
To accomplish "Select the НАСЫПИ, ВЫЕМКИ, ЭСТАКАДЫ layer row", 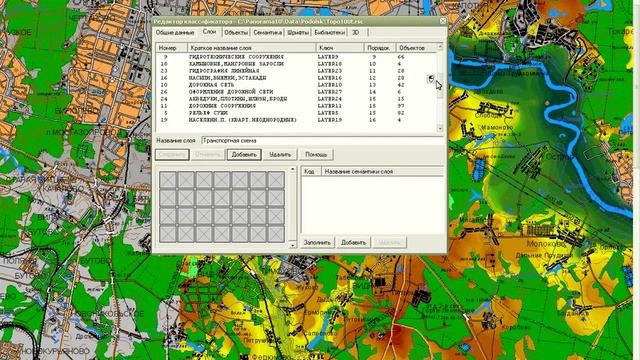I will 296,78.
